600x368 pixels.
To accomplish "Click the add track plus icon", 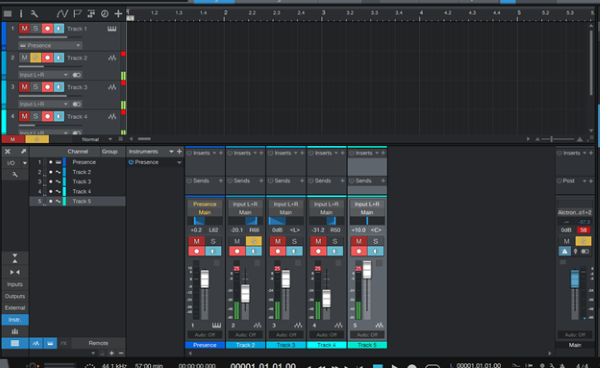I will coord(118,14).
